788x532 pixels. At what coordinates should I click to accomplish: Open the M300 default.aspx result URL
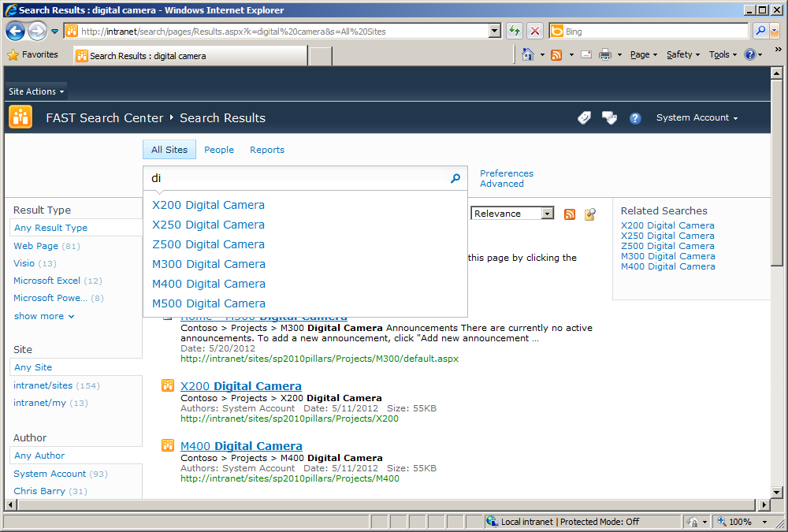click(x=320, y=359)
